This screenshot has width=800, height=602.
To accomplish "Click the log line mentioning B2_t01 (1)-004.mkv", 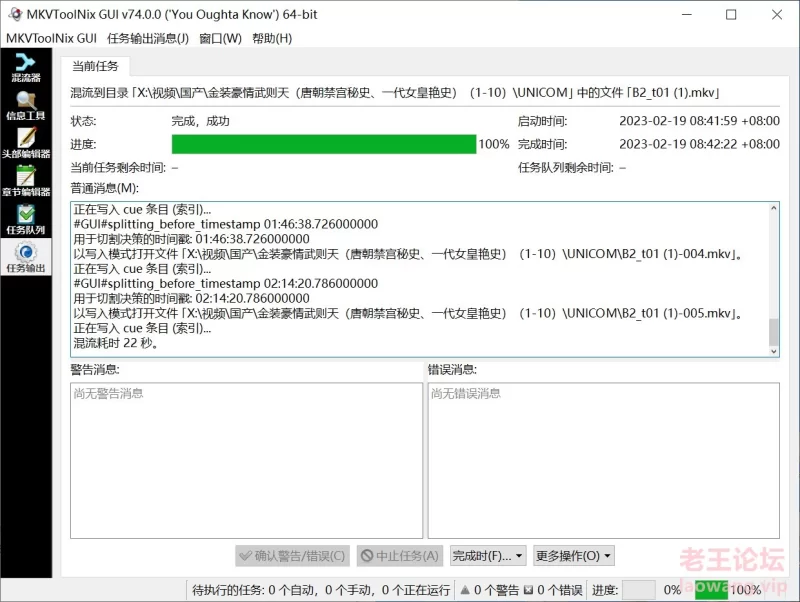I will tap(408, 254).
